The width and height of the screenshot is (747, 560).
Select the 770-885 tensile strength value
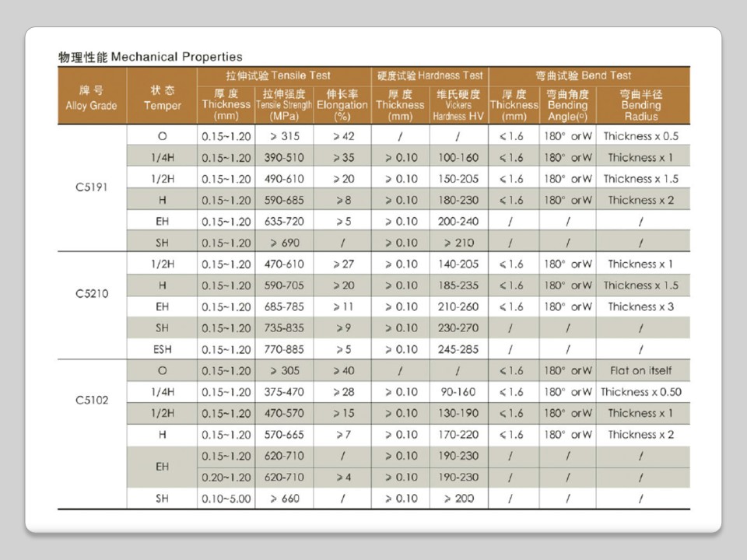coord(284,349)
